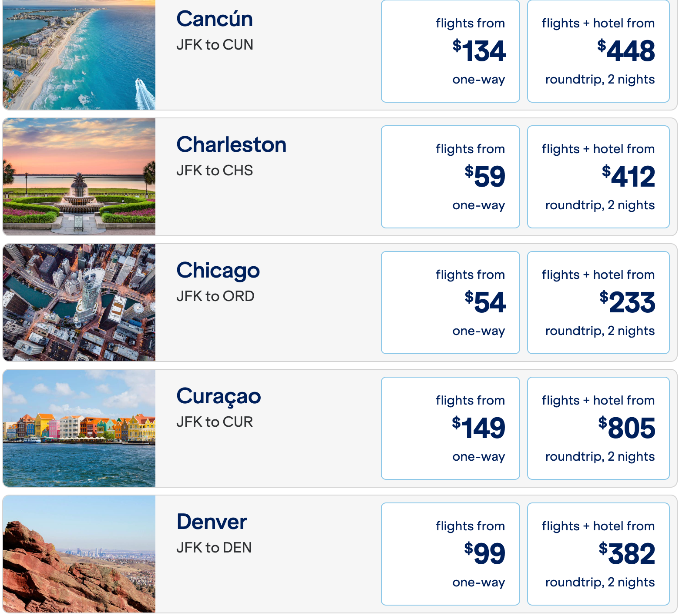This screenshot has height=616, width=679.
Task: Select Chicago flights from $54 one-way
Action: pos(450,302)
